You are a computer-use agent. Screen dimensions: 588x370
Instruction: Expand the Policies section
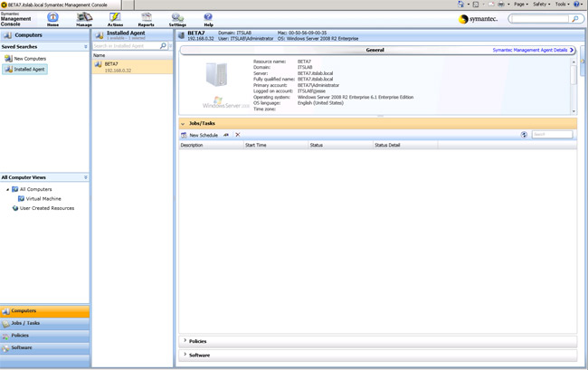point(185,341)
